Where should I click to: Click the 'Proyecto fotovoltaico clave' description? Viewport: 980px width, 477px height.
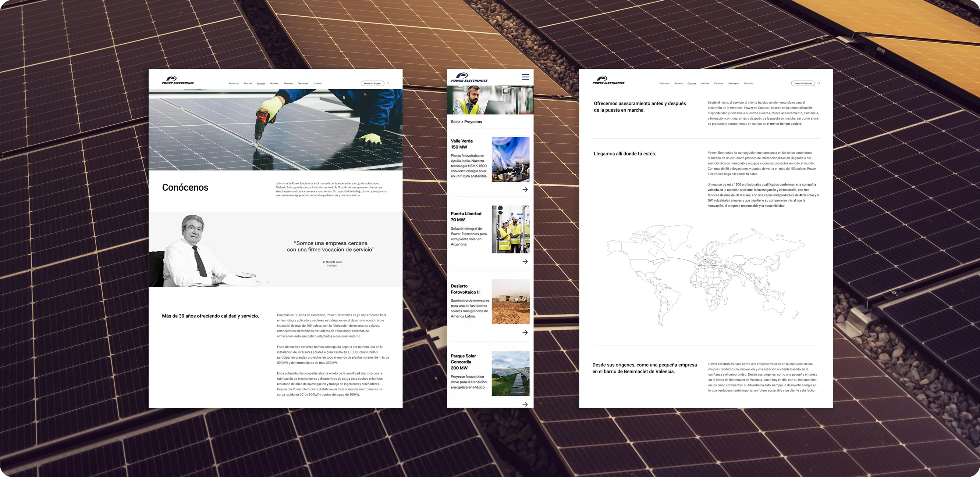pyautogui.click(x=469, y=382)
